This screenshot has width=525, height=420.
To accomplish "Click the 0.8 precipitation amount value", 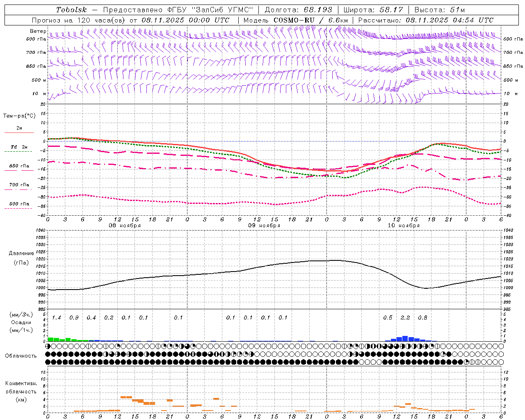I will click(x=422, y=318).
